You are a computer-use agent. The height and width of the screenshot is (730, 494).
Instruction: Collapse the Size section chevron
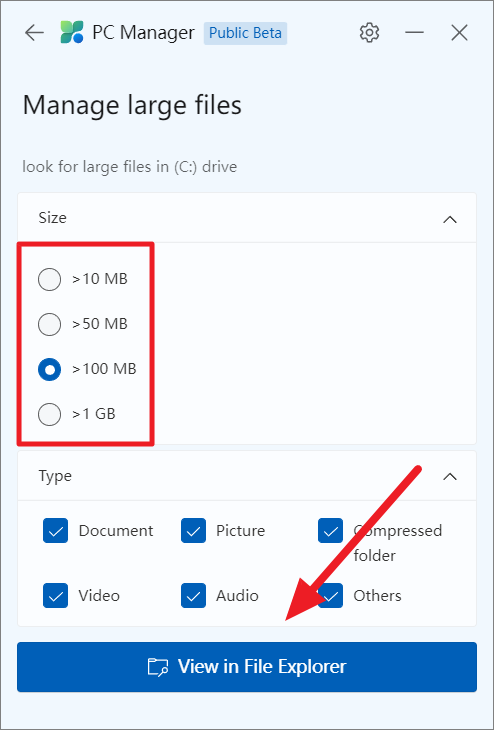(450, 219)
